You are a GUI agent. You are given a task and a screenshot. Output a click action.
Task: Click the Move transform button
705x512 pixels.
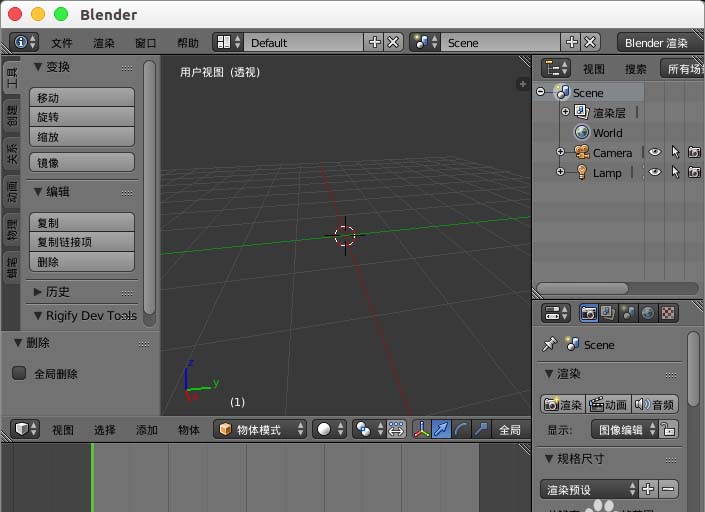(82, 97)
